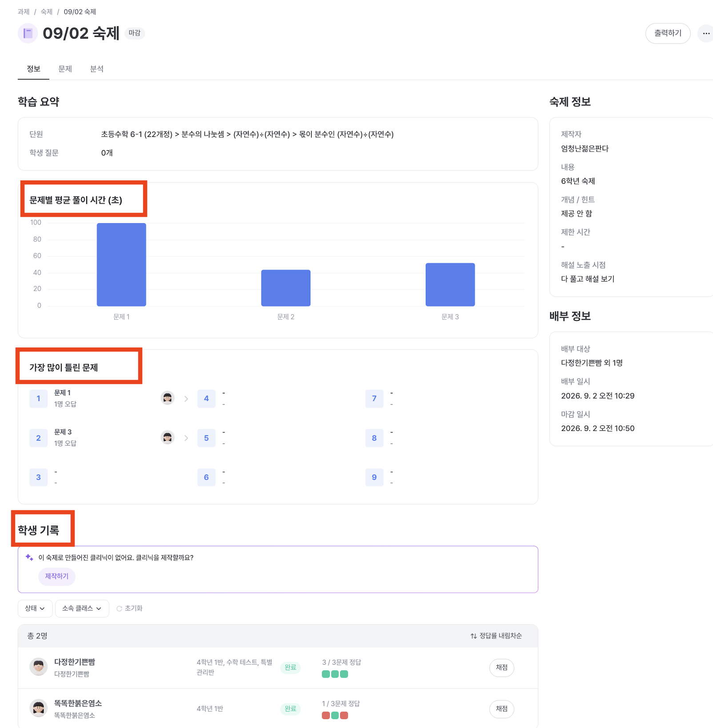Click the 문제 3 bar in the chart
This screenshot has height=728, width=713.
coord(450,284)
